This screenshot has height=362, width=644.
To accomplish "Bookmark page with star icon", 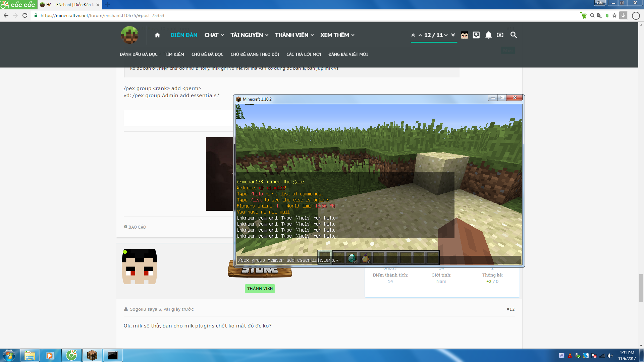I will tap(614, 15).
